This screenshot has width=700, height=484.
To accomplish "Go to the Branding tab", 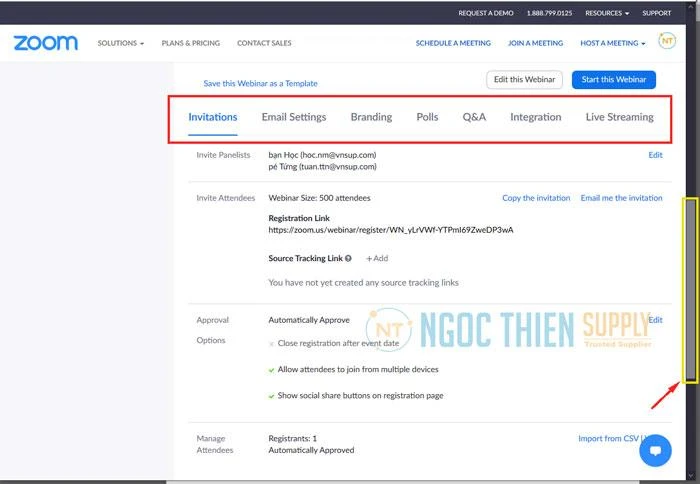I will point(371,117).
